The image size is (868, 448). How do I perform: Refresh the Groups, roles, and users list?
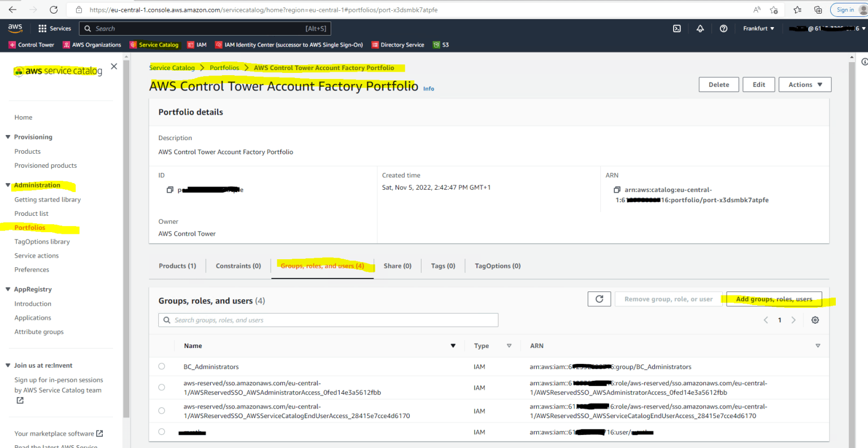point(599,299)
